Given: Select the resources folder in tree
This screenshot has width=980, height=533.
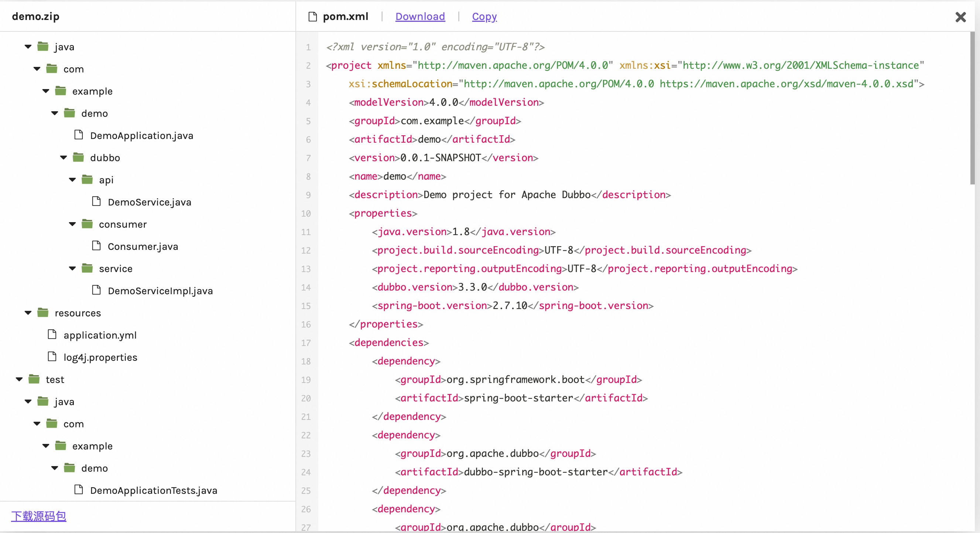Looking at the screenshot, I should click(x=77, y=312).
